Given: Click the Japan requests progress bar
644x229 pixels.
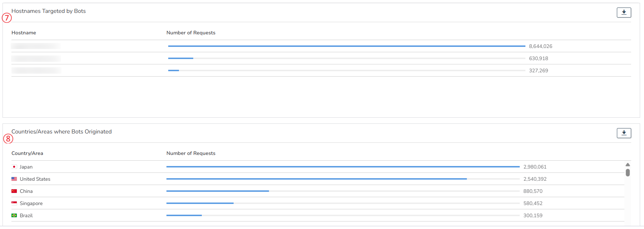Looking at the screenshot, I should click(x=343, y=167).
